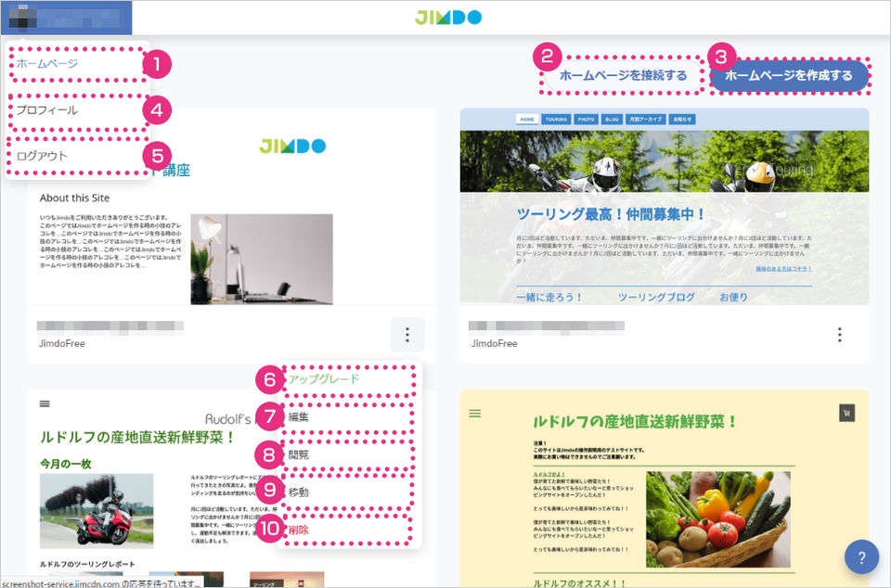Click お便り link in touring preview
Viewport: 891px width, 588px height.
(733, 297)
